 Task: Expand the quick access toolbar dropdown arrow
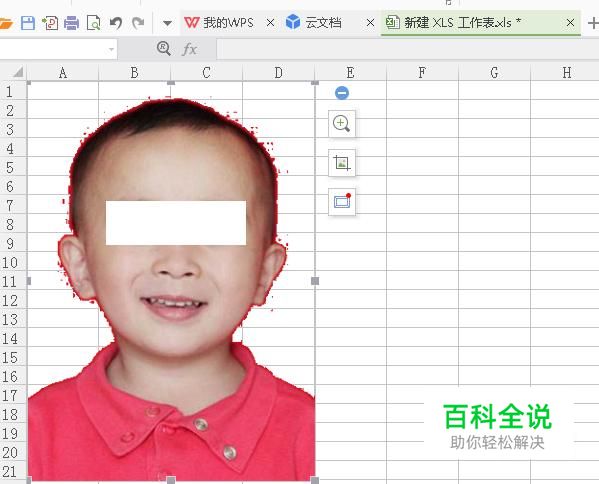tap(167, 23)
